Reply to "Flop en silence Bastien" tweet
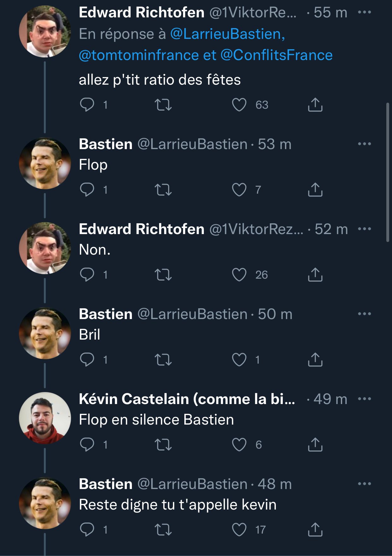This screenshot has width=392, height=556. (x=87, y=445)
